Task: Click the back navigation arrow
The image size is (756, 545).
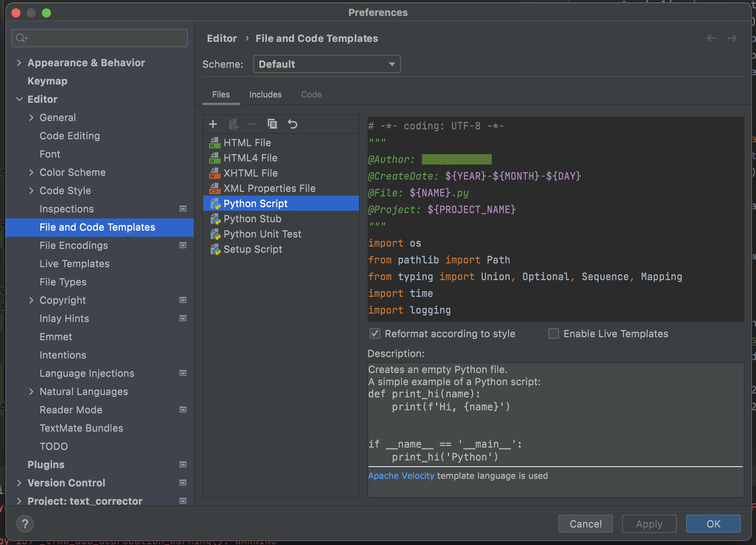Action: pyautogui.click(x=711, y=38)
